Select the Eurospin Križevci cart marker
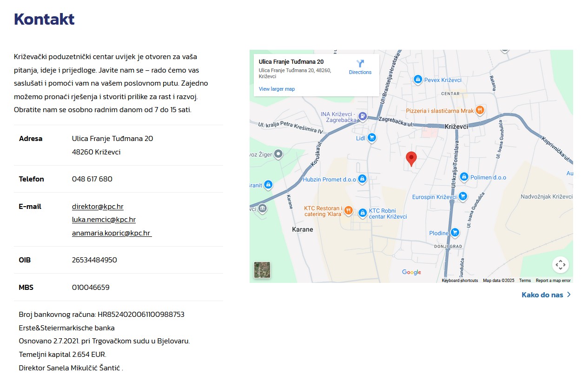Screen dimensions: 588x389 462,197
